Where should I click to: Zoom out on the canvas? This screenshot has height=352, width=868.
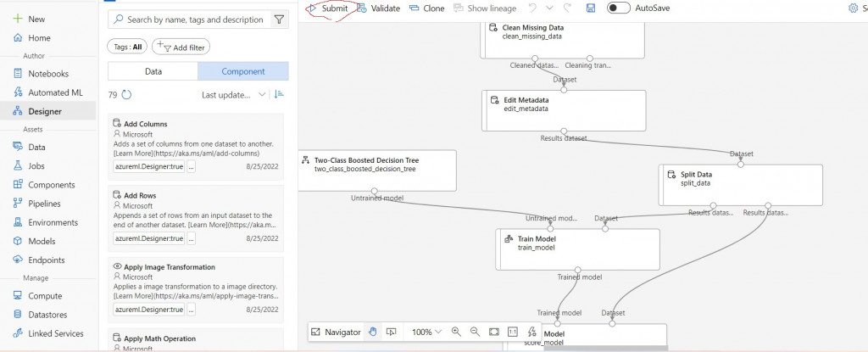(475, 332)
